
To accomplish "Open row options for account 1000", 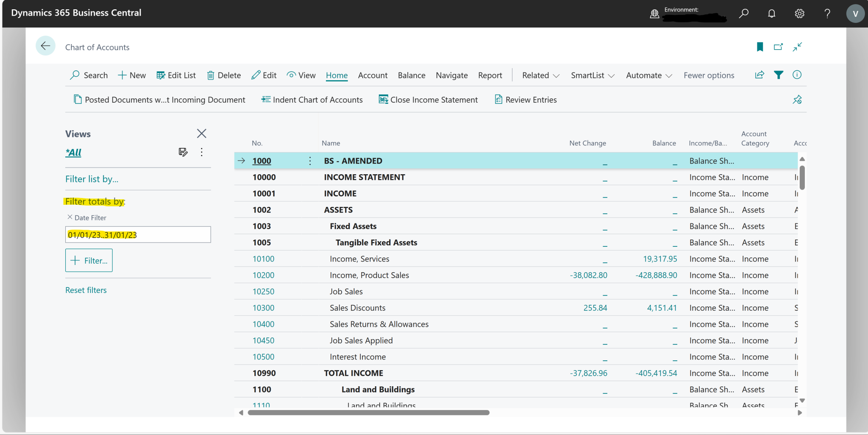I will point(310,161).
